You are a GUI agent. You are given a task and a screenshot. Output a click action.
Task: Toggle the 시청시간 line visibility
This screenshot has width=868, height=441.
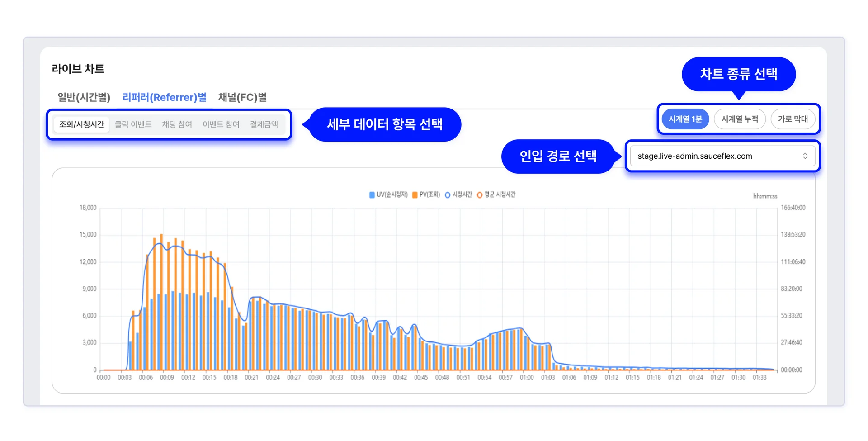462,194
